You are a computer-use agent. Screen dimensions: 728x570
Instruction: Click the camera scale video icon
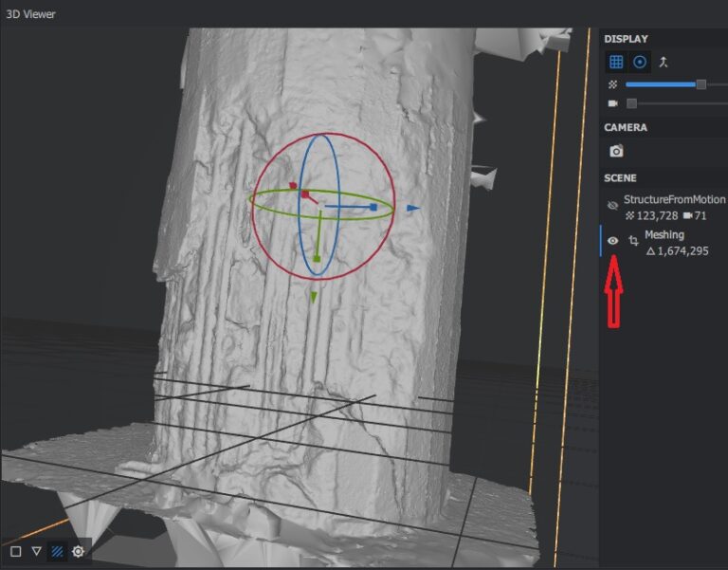click(x=612, y=102)
